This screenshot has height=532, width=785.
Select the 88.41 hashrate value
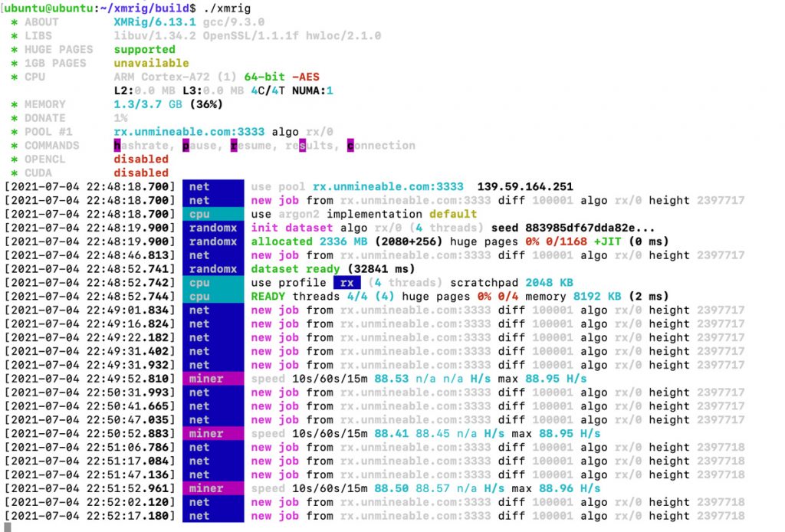[x=392, y=433]
